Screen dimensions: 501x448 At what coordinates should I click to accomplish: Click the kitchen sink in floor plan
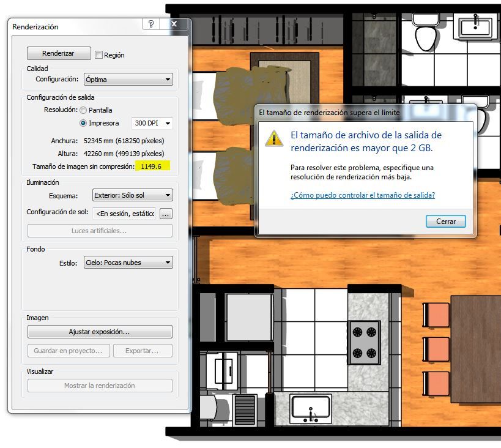(x=311, y=409)
